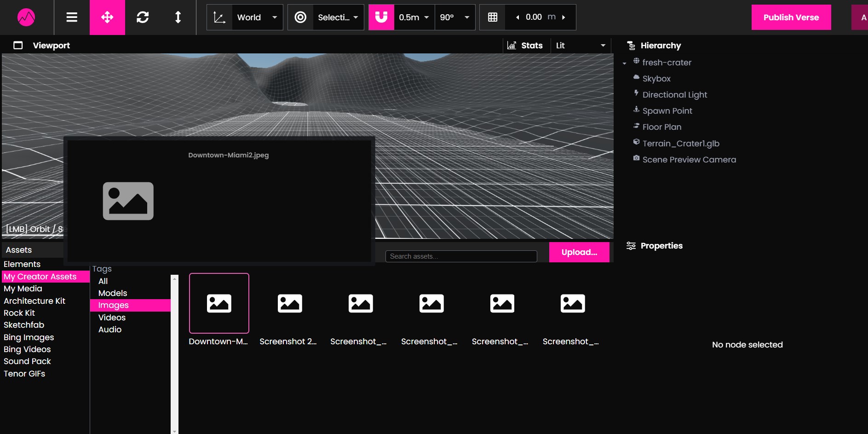Screen dimensions: 868x434
Task: Open the hamburger main menu
Action: (72, 17)
